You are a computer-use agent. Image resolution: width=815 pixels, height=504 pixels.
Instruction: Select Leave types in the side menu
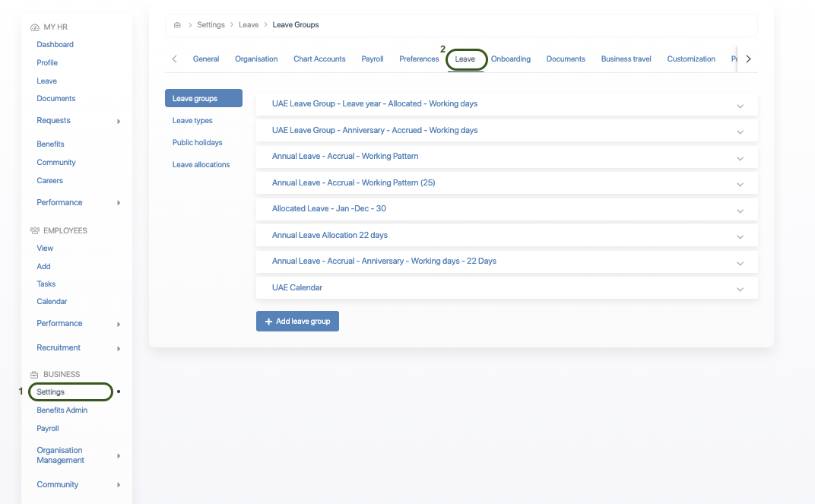pos(192,121)
